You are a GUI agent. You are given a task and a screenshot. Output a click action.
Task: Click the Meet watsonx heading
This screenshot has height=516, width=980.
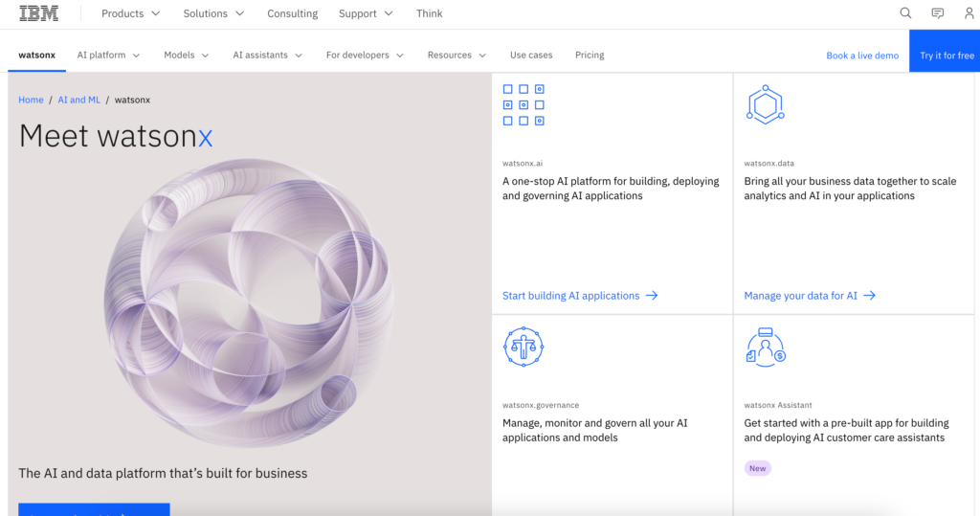[116, 136]
